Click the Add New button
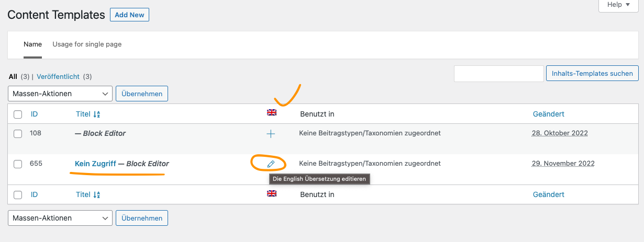The width and height of the screenshot is (644, 242). [x=129, y=15]
